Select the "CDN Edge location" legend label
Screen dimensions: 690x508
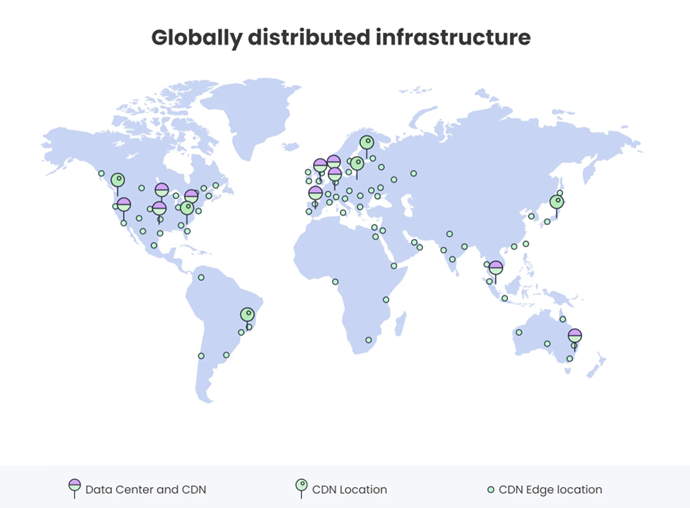click(550, 490)
